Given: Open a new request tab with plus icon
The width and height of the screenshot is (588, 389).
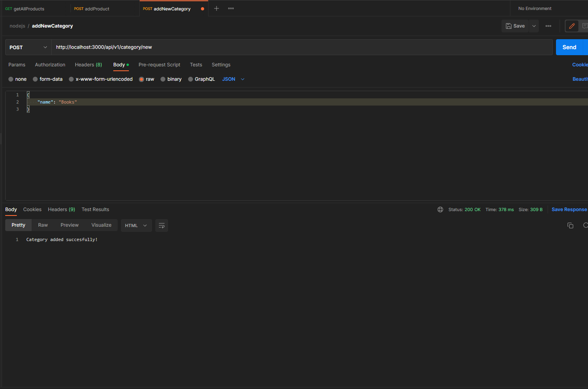Looking at the screenshot, I should click(x=216, y=8).
